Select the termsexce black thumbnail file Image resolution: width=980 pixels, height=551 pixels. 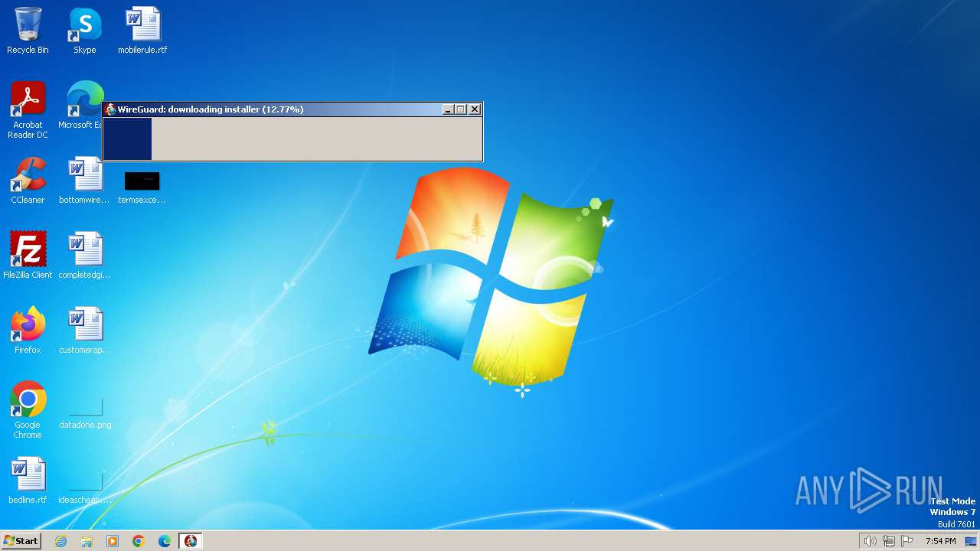pos(142,187)
